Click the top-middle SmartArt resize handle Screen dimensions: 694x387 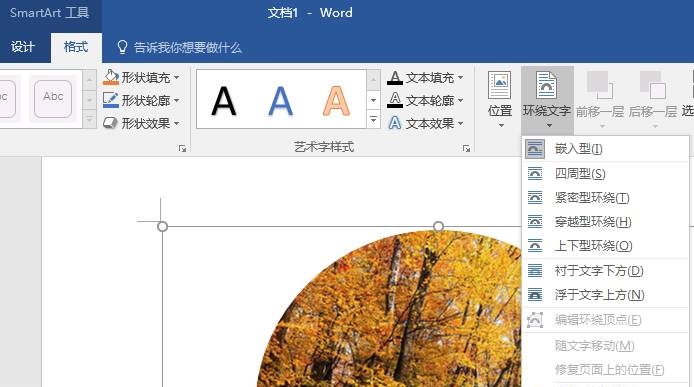click(x=438, y=226)
